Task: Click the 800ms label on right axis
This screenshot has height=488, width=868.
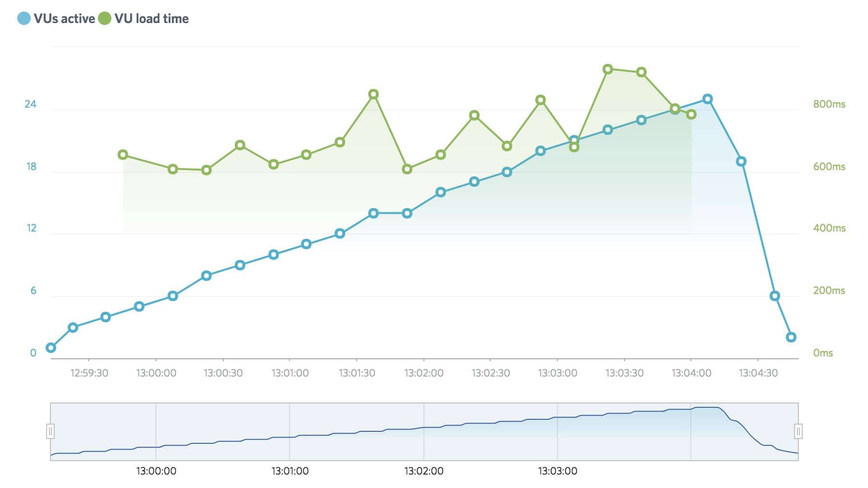Action: coord(829,104)
